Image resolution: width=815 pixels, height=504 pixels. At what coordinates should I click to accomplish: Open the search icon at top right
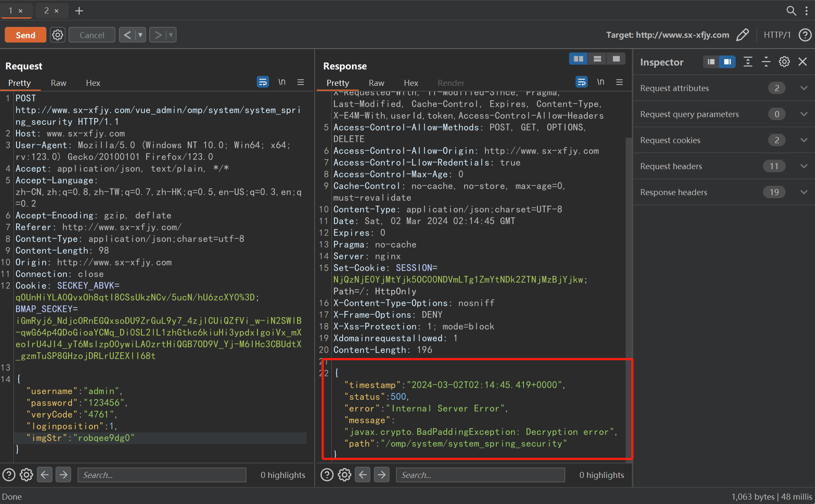(791, 10)
